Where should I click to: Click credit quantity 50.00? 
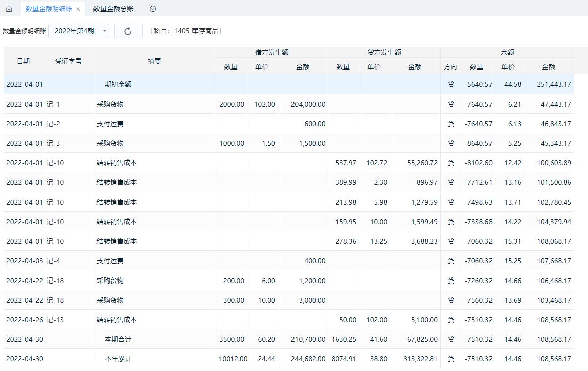[x=348, y=320]
